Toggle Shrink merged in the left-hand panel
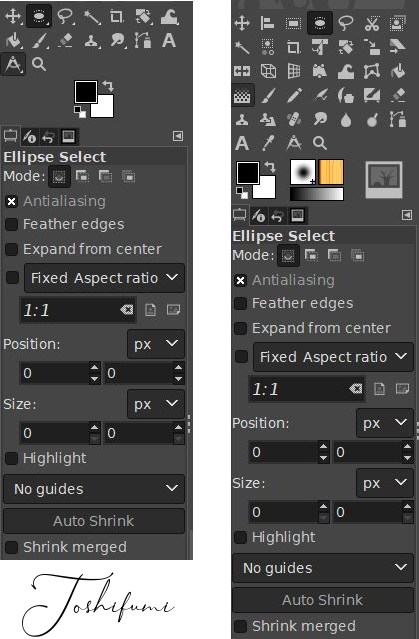 click(x=11, y=547)
